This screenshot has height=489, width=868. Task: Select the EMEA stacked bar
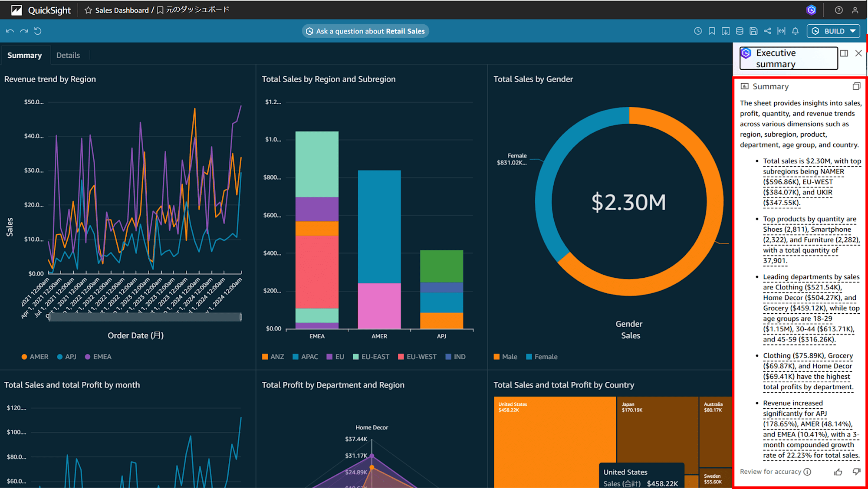(317, 230)
